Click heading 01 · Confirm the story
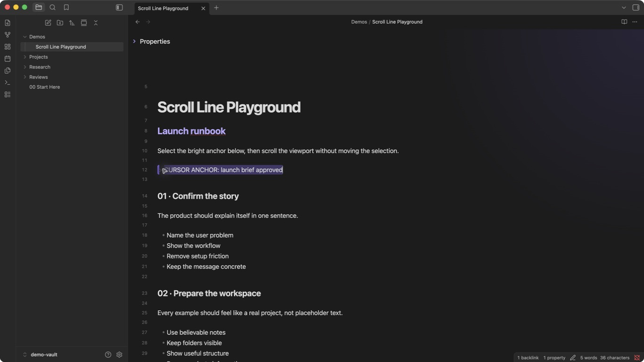644x362 pixels. pyautogui.click(x=198, y=196)
